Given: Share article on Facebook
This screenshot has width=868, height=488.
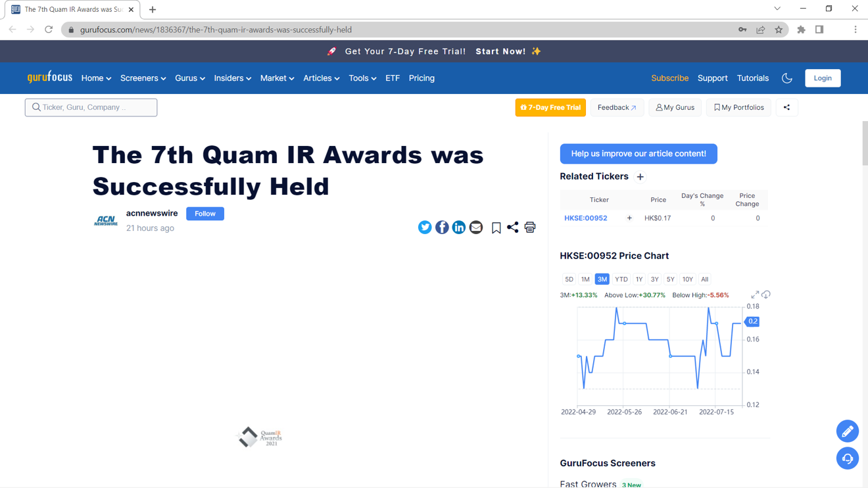Looking at the screenshot, I should pyautogui.click(x=442, y=228).
